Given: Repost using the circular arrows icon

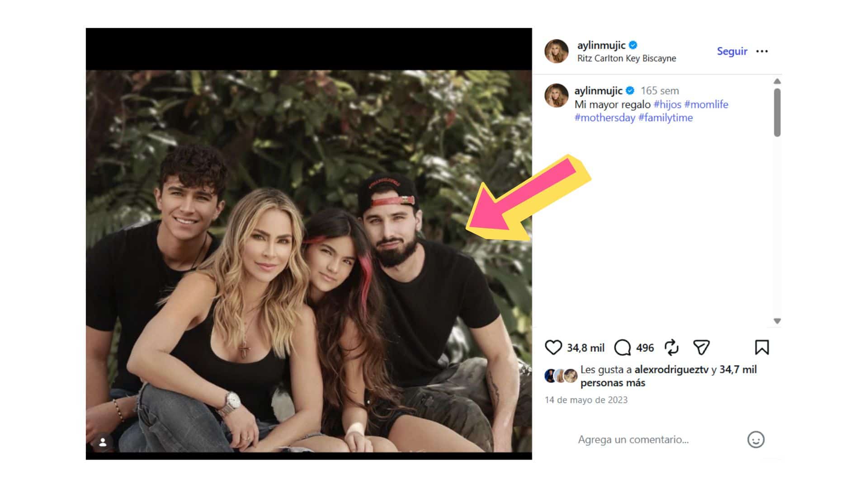Looking at the screenshot, I should [671, 347].
